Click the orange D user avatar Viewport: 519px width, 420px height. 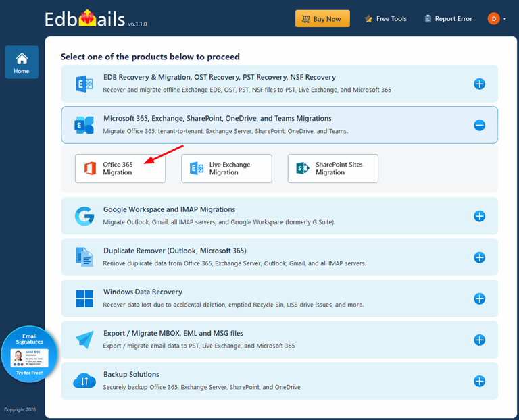[493, 18]
